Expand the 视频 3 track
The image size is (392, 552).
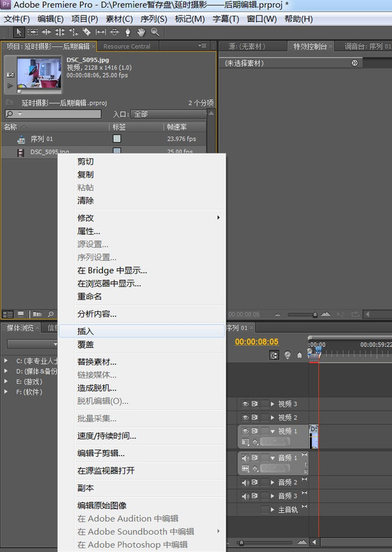click(272, 404)
